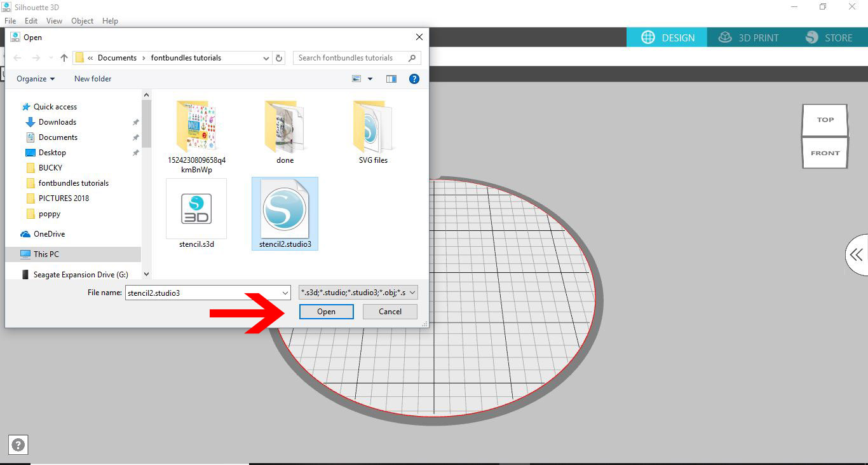Viewport: 868px width, 465px height.
Task: Open the View menu
Action: tap(55, 21)
